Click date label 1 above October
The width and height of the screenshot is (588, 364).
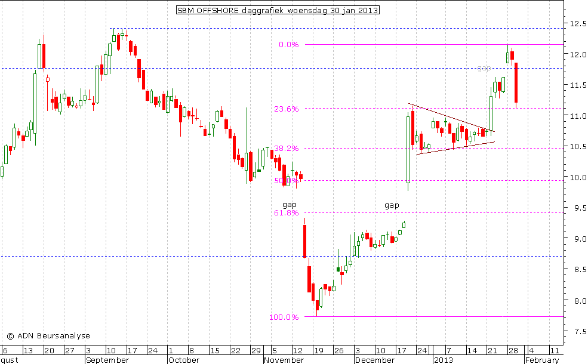pos(171,351)
